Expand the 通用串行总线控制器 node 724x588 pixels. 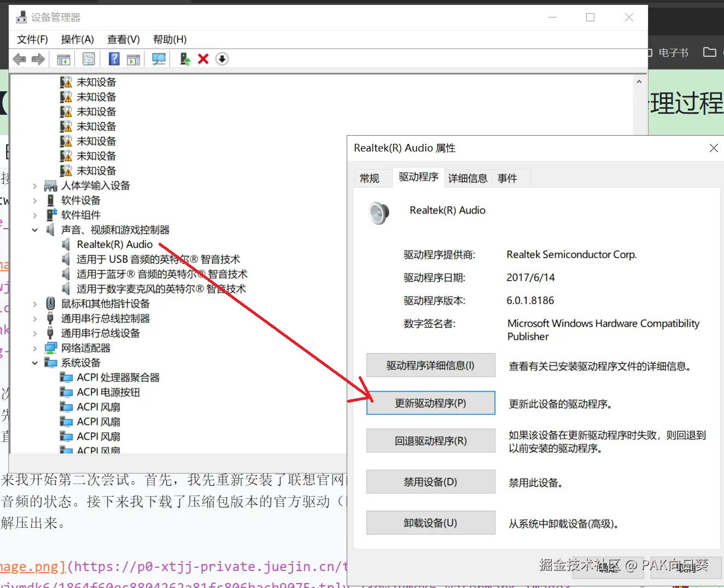(34, 319)
